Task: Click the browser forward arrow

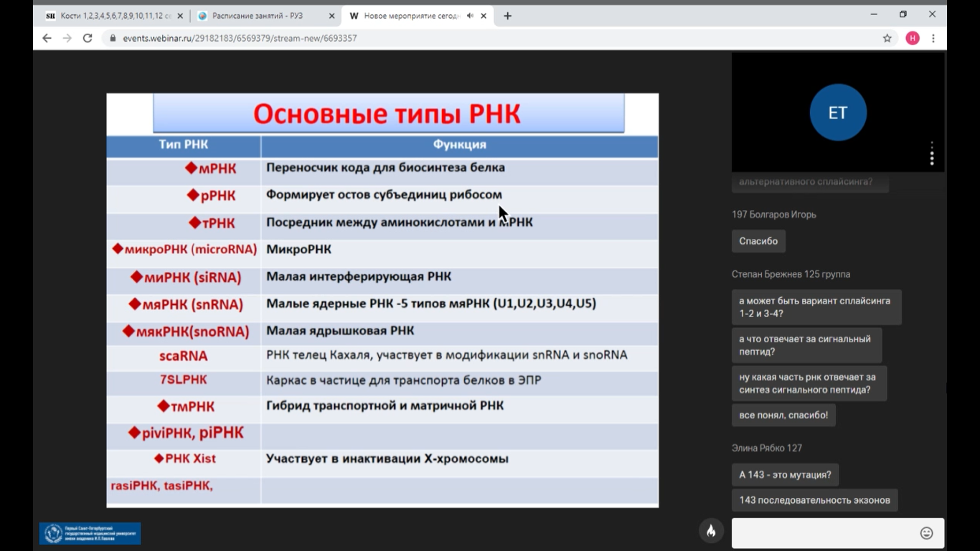Action: [67, 38]
